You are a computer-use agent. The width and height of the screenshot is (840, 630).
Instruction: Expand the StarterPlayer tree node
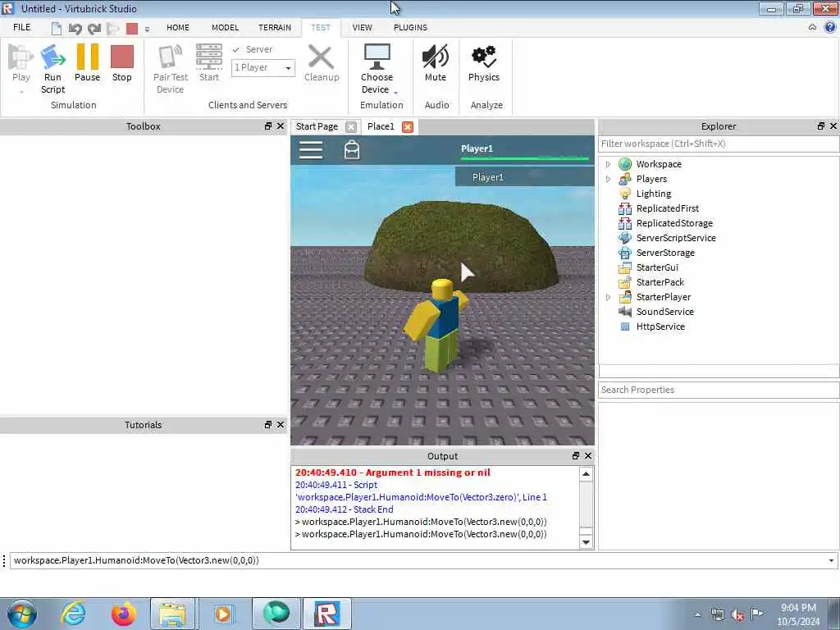pyautogui.click(x=608, y=297)
